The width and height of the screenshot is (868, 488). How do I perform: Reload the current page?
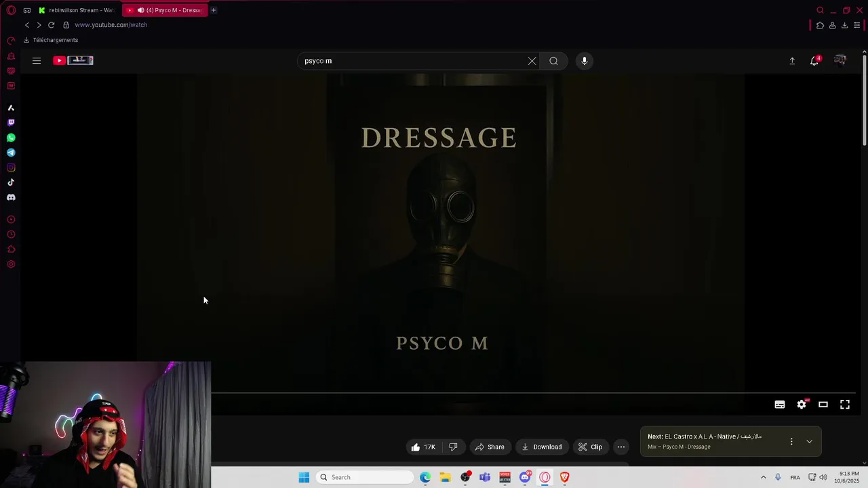[51, 25]
